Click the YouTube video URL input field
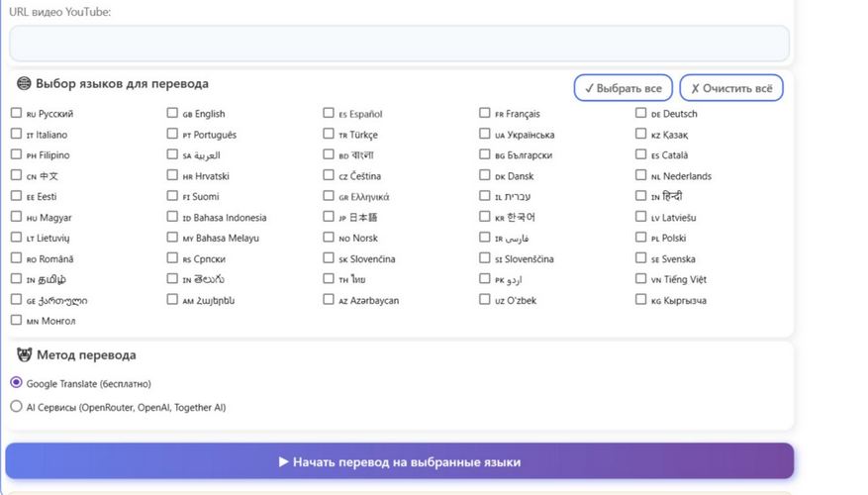 [399, 44]
